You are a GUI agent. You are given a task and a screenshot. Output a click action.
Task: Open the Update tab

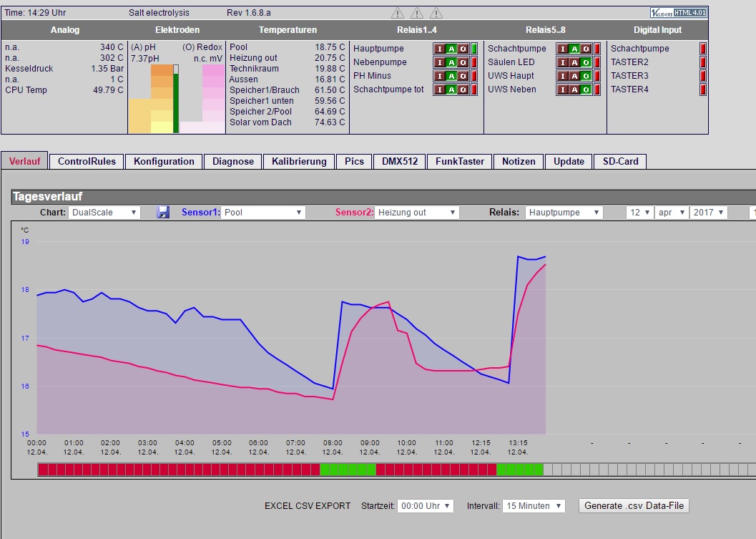pyautogui.click(x=569, y=161)
